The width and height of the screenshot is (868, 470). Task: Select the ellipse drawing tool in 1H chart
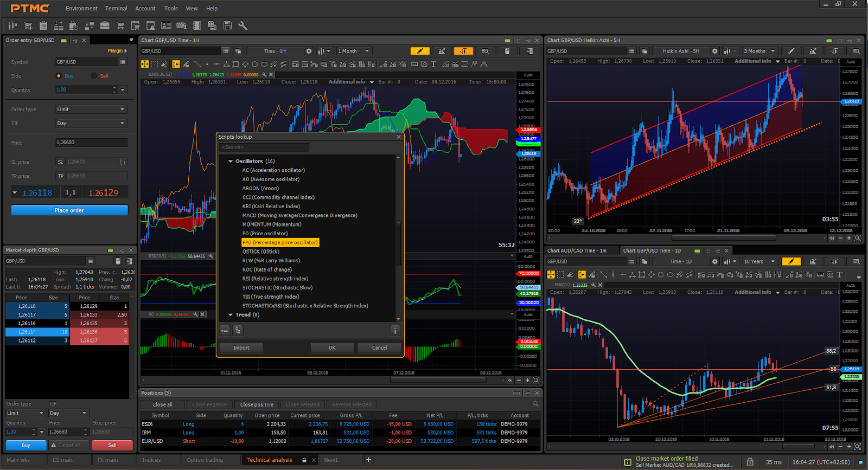pos(264,65)
